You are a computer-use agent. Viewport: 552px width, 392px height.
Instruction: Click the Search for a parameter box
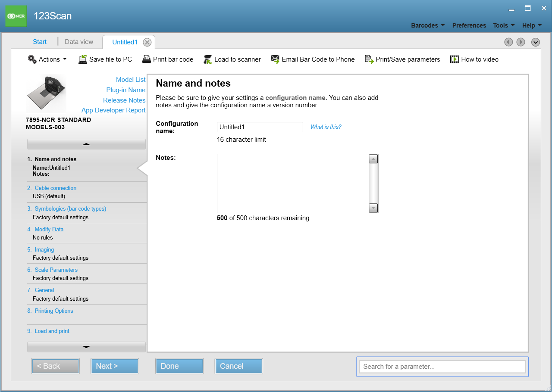click(442, 367)
